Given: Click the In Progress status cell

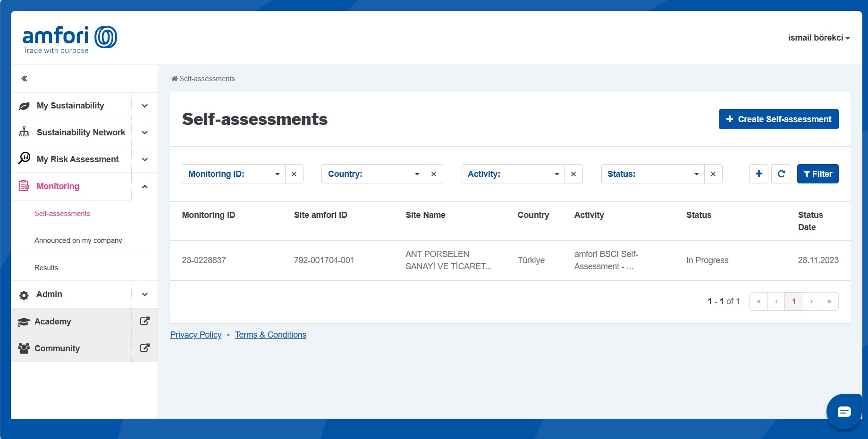Looking at the screenshot, I should click(707, 260).
